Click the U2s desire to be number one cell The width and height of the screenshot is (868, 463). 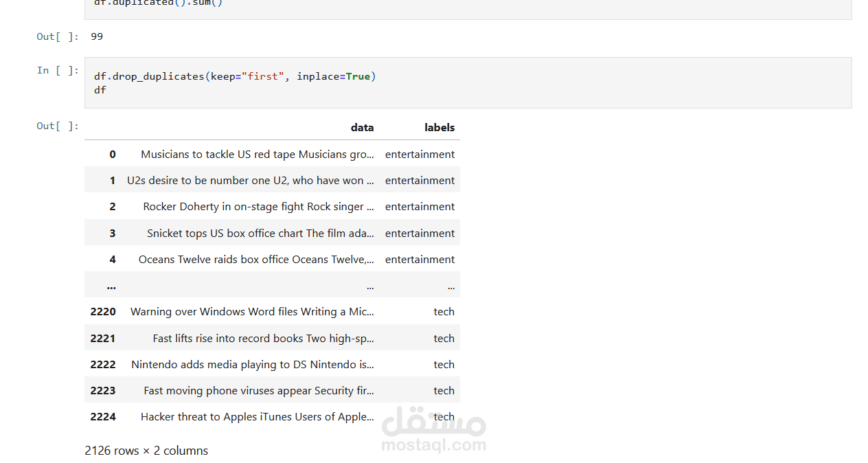point(251,181)
